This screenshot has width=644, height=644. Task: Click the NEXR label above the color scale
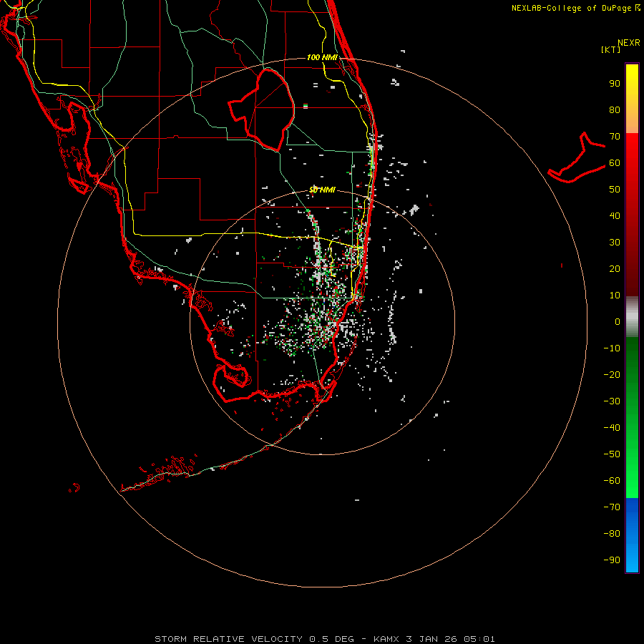click(x=628, y=43)
